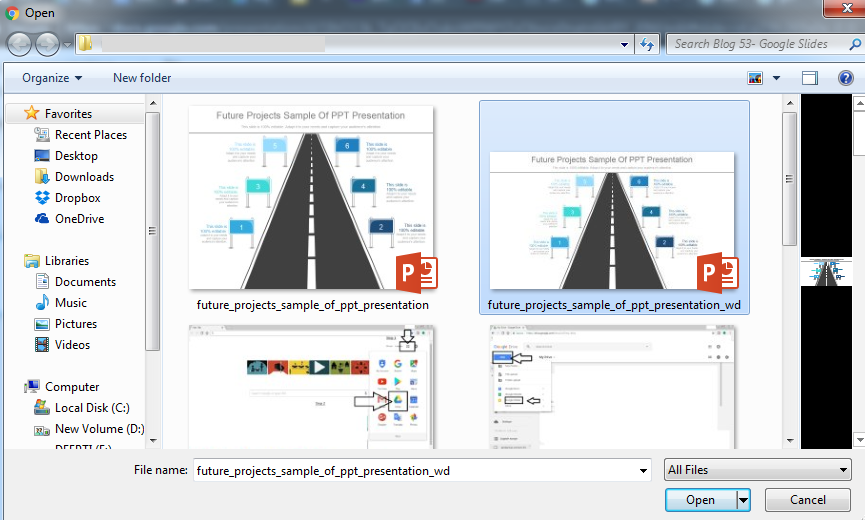Click down arrow of navigation pane scrollbar

point(153,441)
